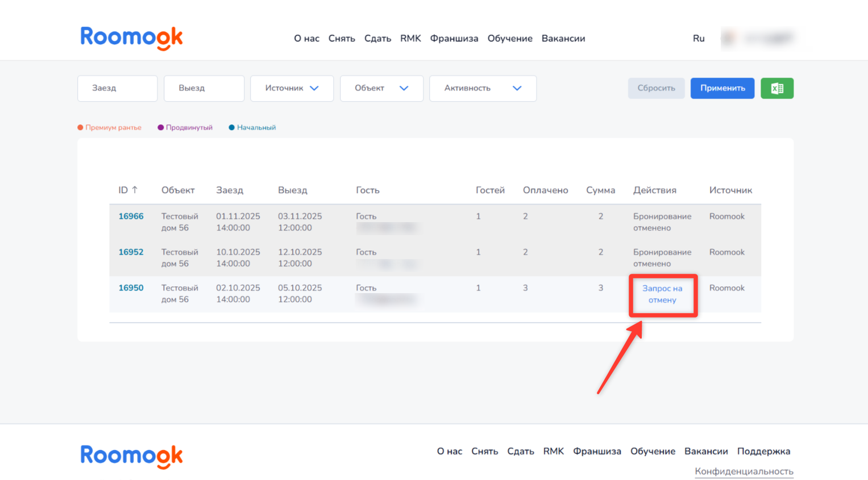Open the Франшиза menu item in header

pyautogui.click(x=454, y=38)
